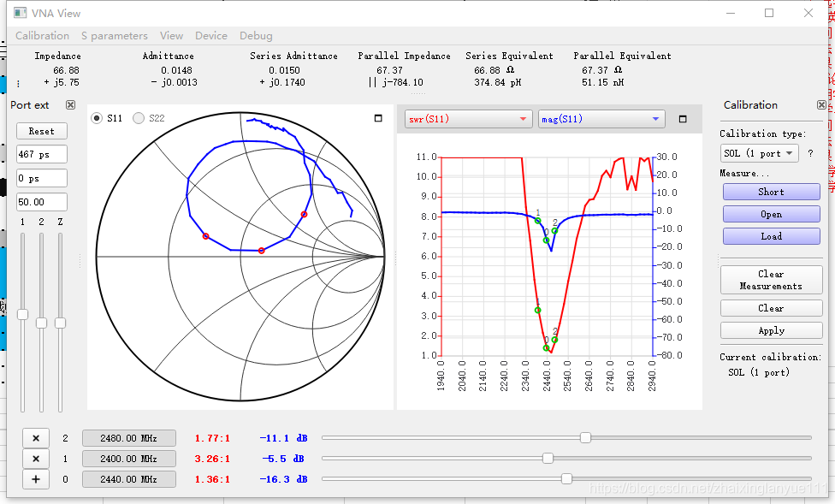
Task: Click the VNA View app icon in the title bar
Action: [x=21, y=13]
